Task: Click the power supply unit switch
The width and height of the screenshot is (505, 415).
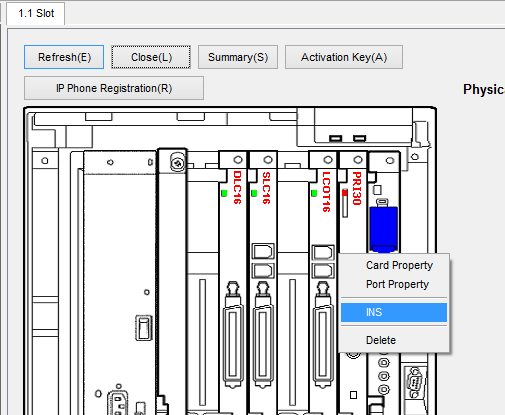Action: pos(143,328)
